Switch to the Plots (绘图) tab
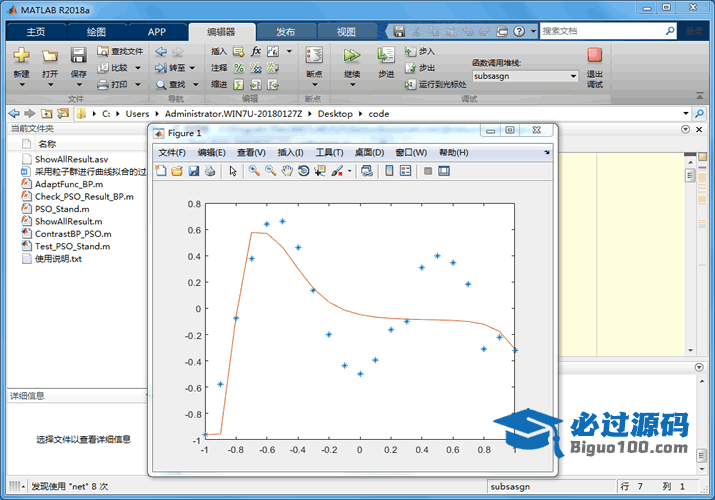Viewport: 715px width, 500px height. (96, 32)
